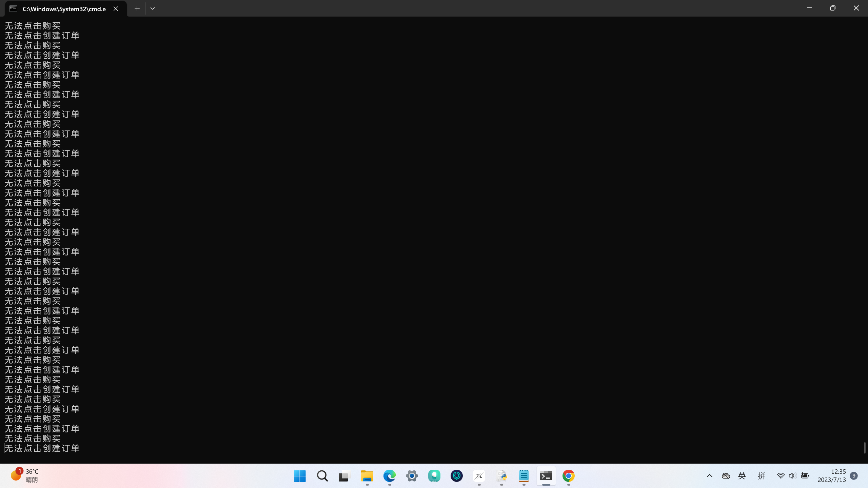The height and width of the screenshot is (488, 868).
Task: Open the Windows Start menu
Action: [x=300, y=476]
